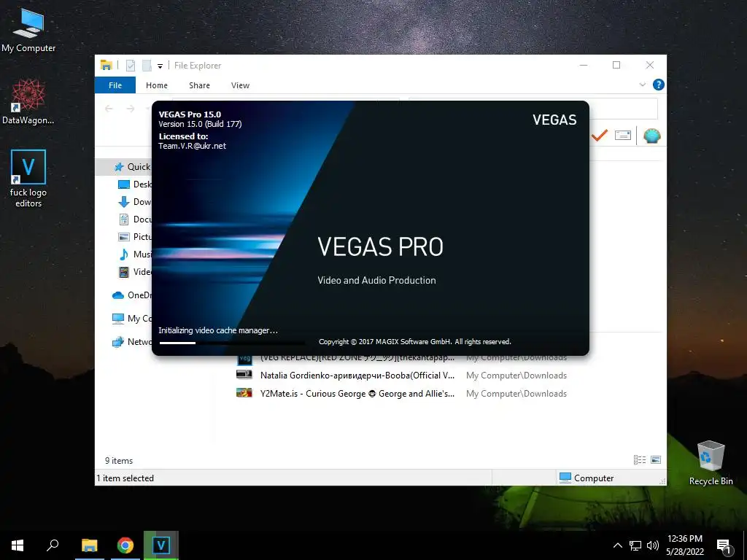Click Team.V.R@ukr.net license text on splash
747x560 pixels.
click(x=192, y=146)
